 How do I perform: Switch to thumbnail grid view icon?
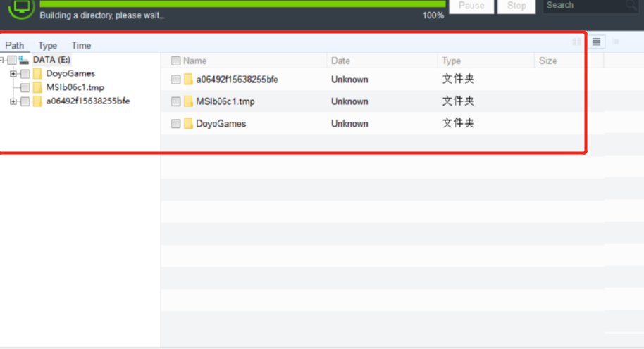coord(576,42)
